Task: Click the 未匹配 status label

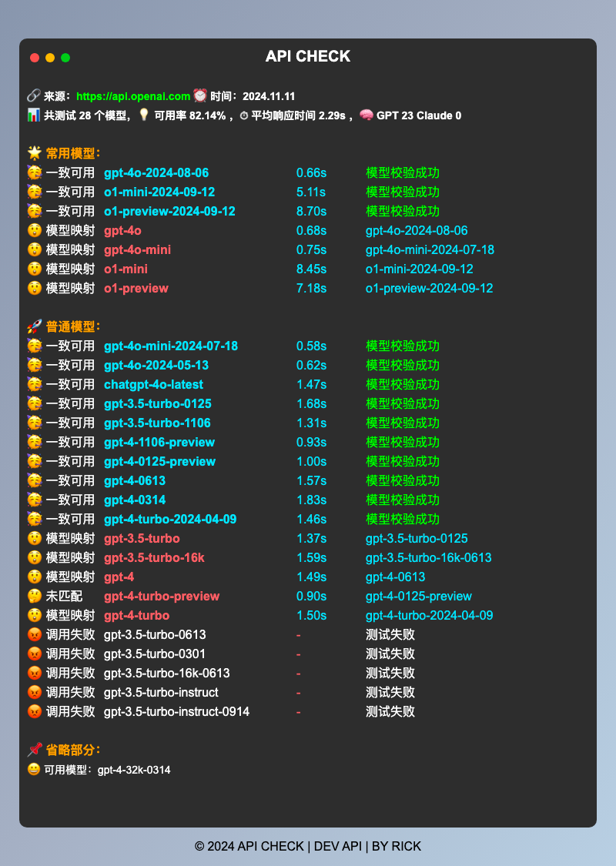Action: (x=64, y=596)
